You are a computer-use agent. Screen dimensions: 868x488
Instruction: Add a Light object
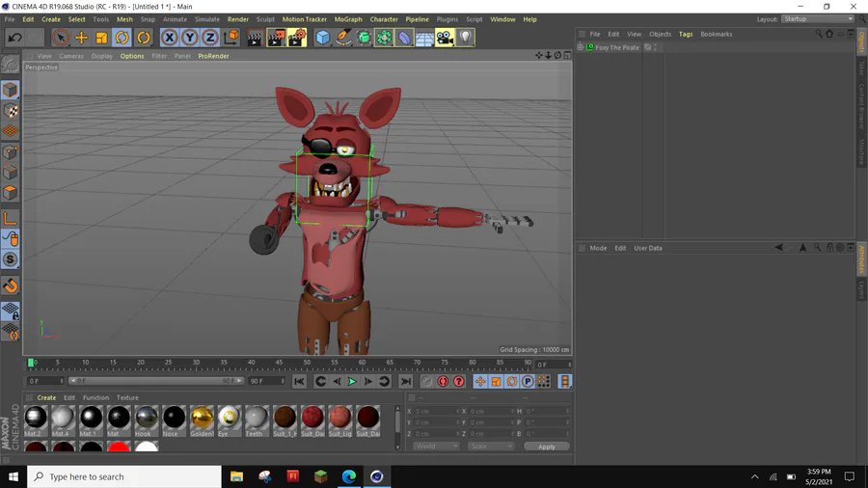pyautogui.click(x=466, y=38)
